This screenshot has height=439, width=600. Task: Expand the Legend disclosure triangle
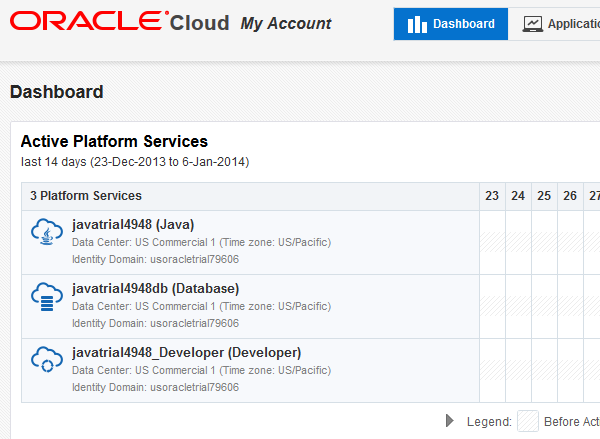tap(450, 421)
